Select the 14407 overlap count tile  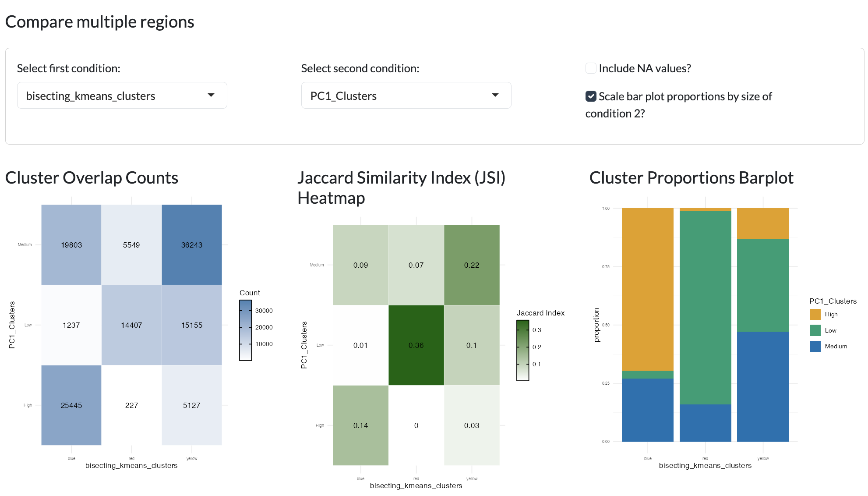[x=131, y=325]
